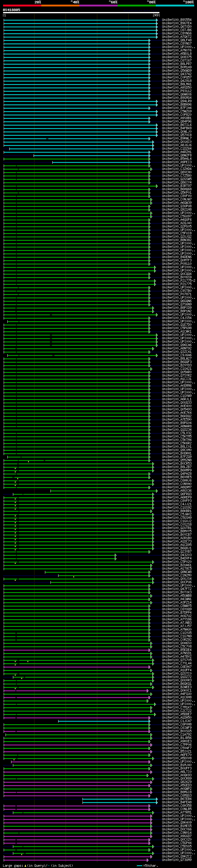Click the UniRef100_P21775-2 label
The height and width of the screenshot is (868, 197).
coord(179,281)
